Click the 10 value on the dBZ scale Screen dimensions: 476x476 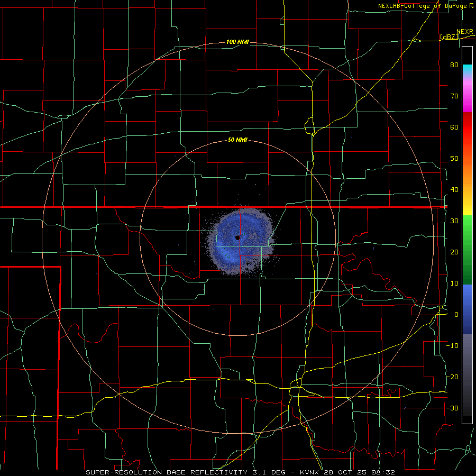(454, 283)
